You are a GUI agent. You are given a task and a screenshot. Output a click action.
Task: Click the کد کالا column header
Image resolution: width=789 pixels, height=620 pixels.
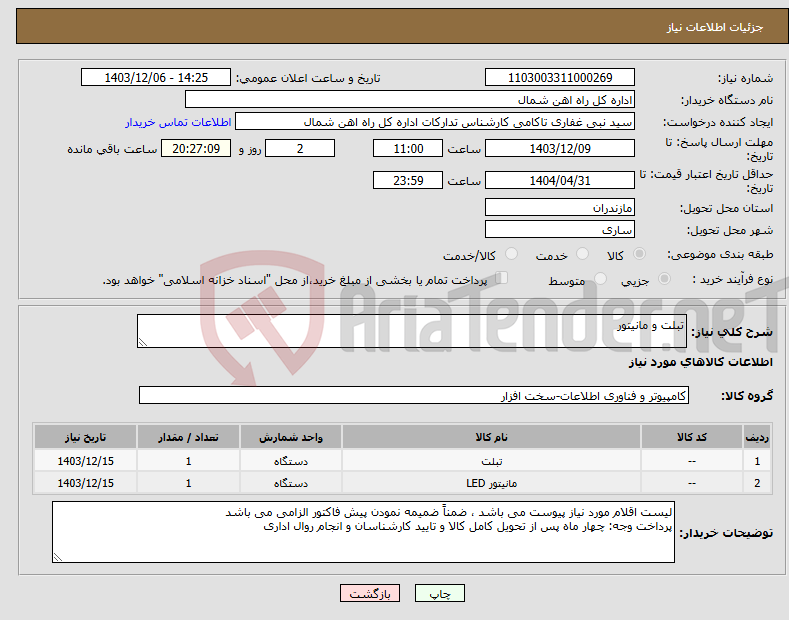[692, 437]
